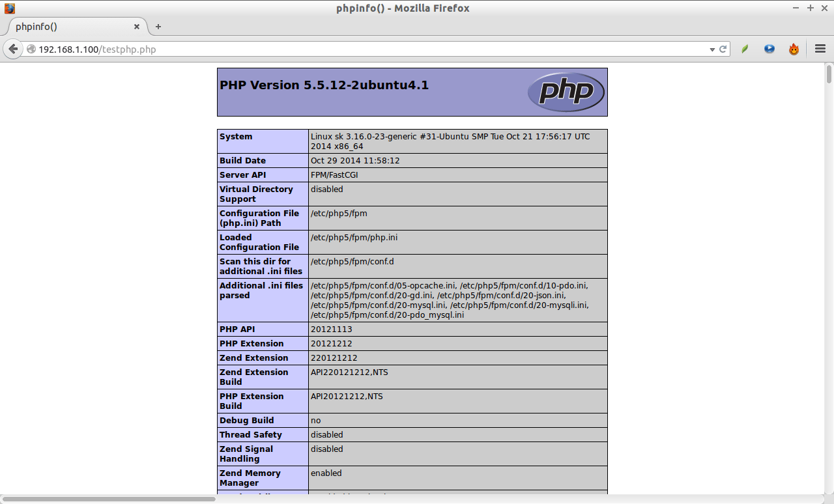834x504 pixels.
Task: Minimize the Firefox window
Action: [797, 8]
